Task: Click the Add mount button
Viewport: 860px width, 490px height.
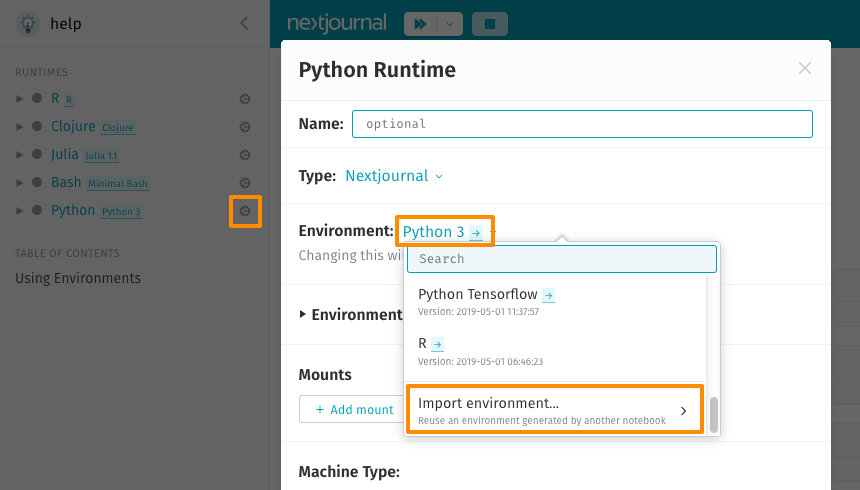Action: [x=355, y=409]
